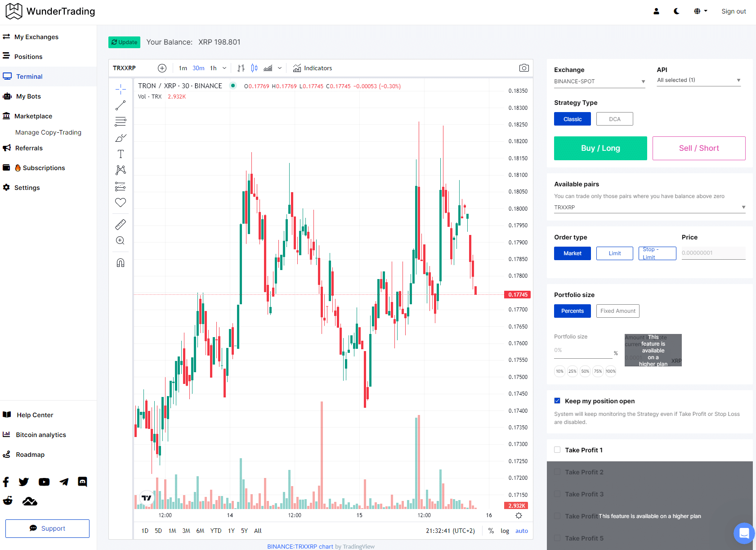Open the prediction and measurement tools
756x550 pixels.
click(121, 186)
